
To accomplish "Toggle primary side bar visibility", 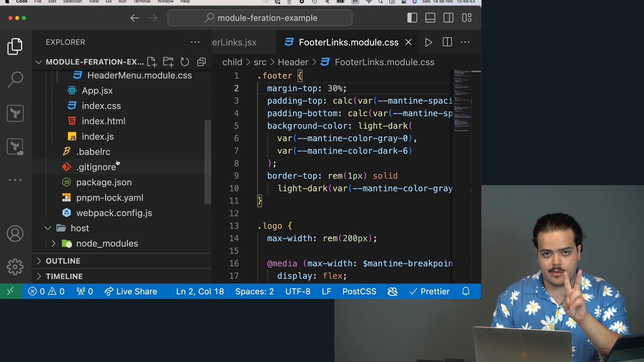I will [412, 18].
